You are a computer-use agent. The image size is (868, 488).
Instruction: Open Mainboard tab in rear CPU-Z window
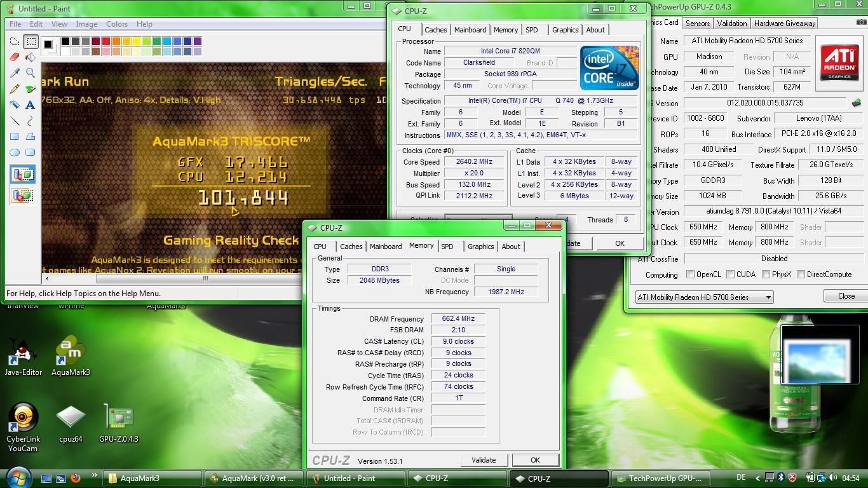tap(470, 30)
